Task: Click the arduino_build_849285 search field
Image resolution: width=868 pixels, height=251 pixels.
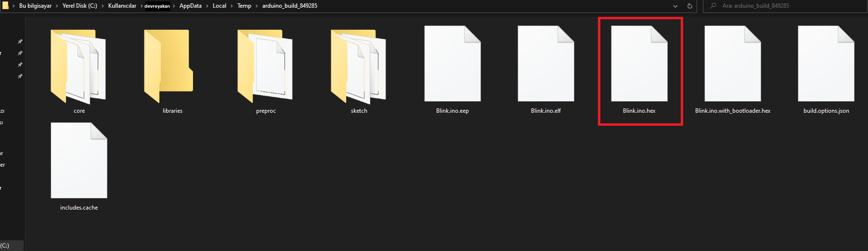Action: 785,6
